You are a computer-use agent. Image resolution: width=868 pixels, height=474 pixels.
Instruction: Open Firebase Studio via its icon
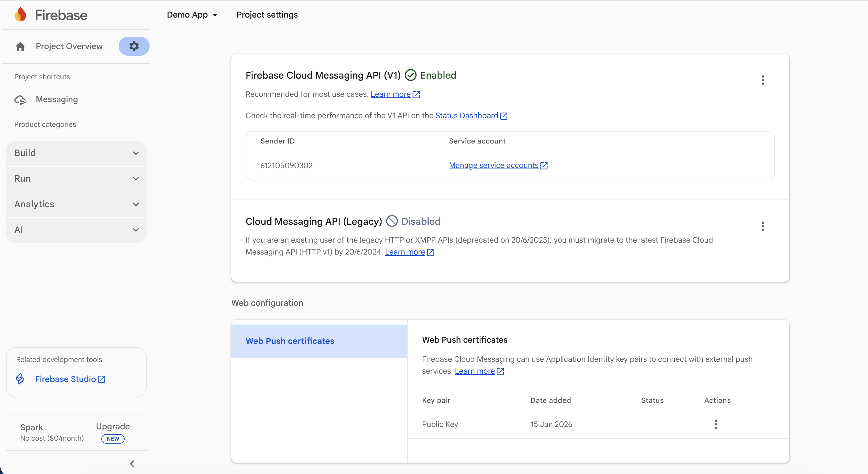20,378
